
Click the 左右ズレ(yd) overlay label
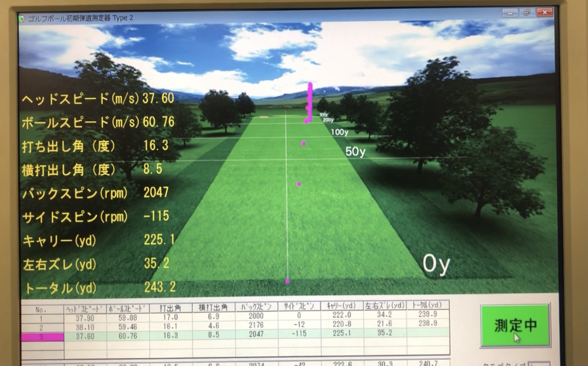coord(60,265)
